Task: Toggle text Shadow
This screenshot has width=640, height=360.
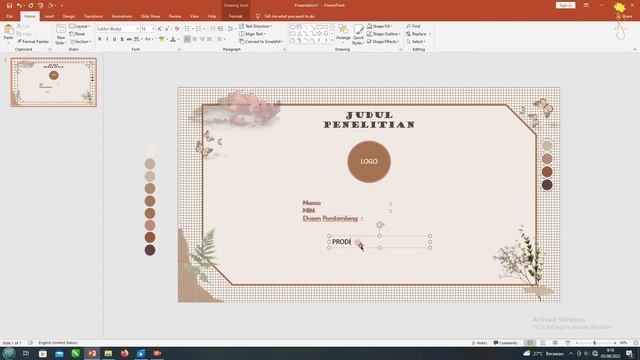Action: [x=122, y=39]
